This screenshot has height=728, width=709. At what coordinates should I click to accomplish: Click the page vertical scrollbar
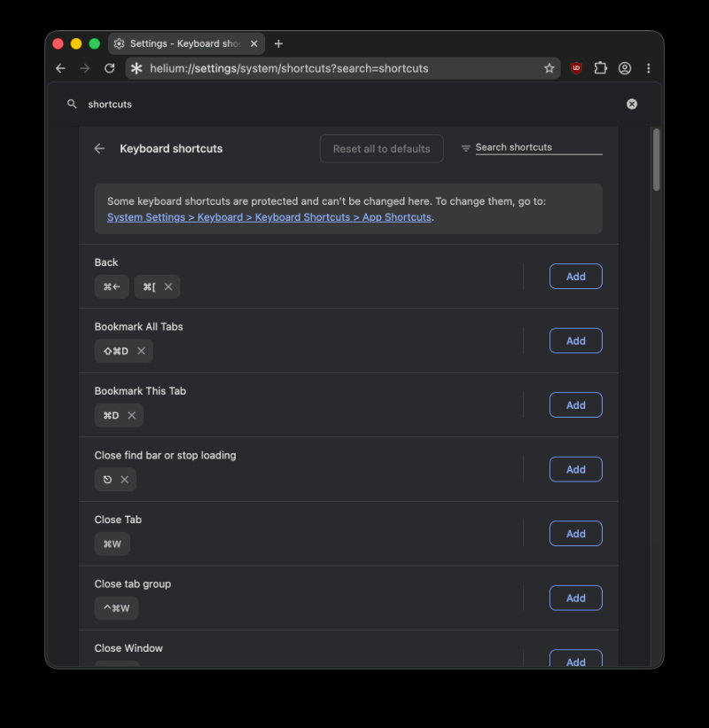click(656, 160)
